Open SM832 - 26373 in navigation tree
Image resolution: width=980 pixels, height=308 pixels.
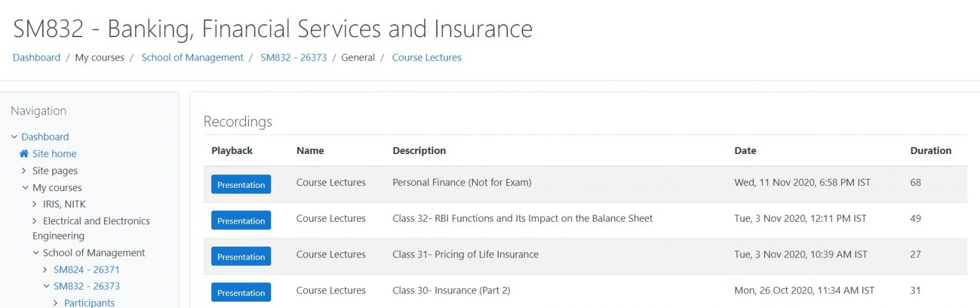(x=86, y=286)
